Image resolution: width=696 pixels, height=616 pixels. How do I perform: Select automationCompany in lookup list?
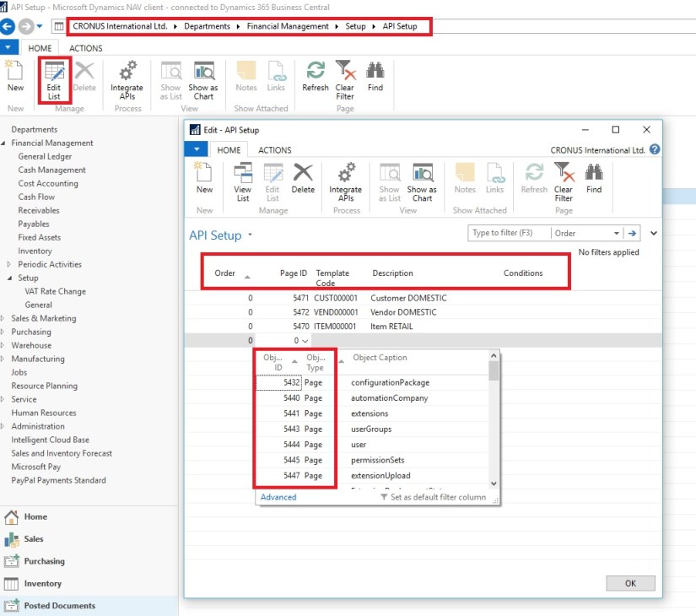pyautogui.click(x=372, y=398)
